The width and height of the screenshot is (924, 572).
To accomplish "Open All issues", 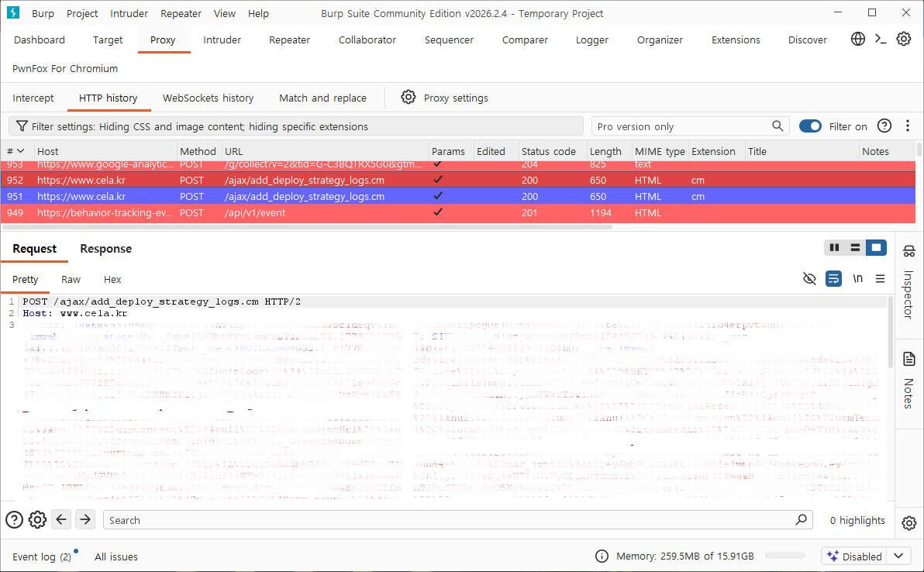I will [x=116, y=556].
